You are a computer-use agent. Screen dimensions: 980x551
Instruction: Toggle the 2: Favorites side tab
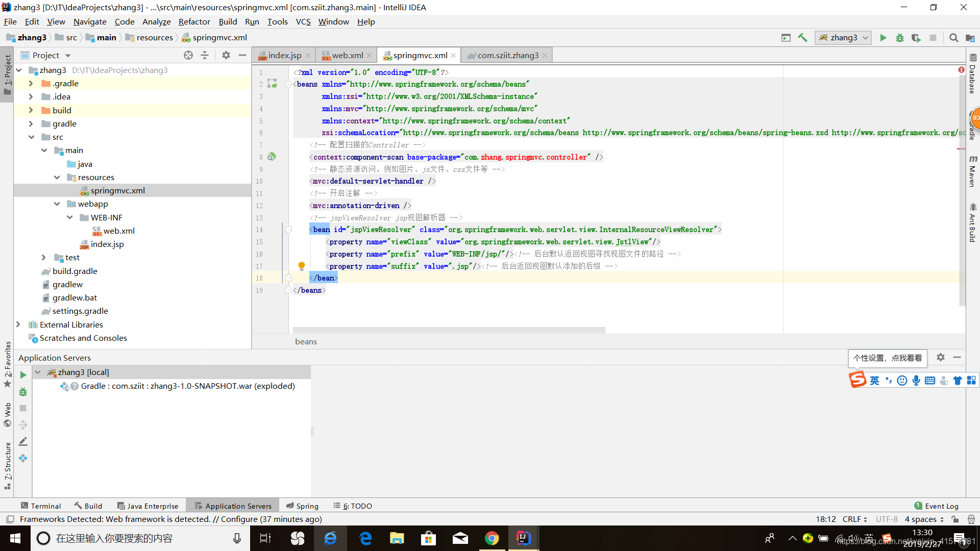pyautogui.click(x=7, y=365)
